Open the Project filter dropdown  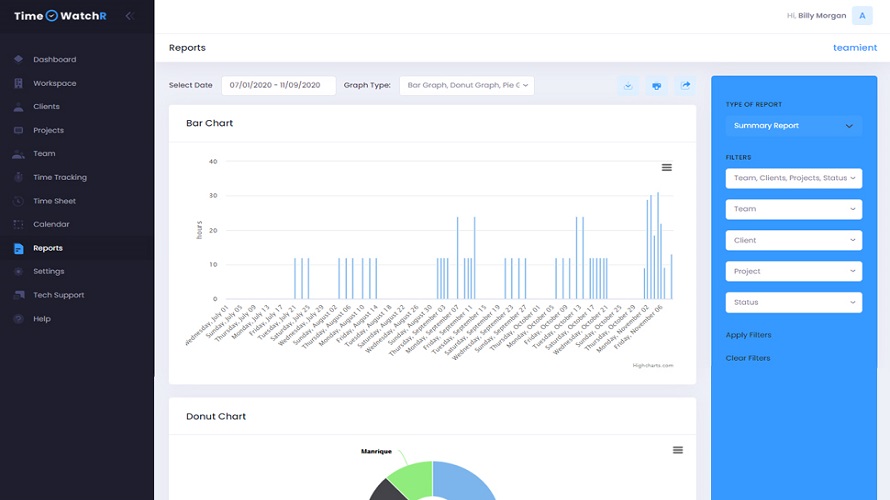point(793,271)
